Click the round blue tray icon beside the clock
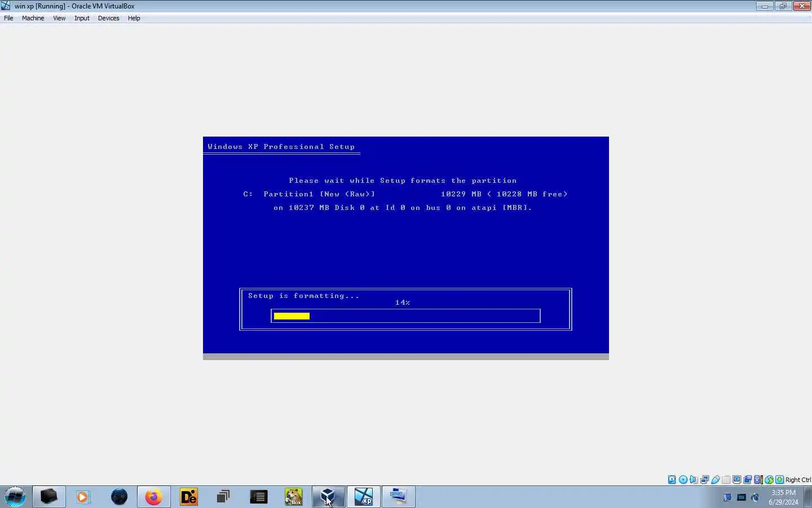 point(756,497)
